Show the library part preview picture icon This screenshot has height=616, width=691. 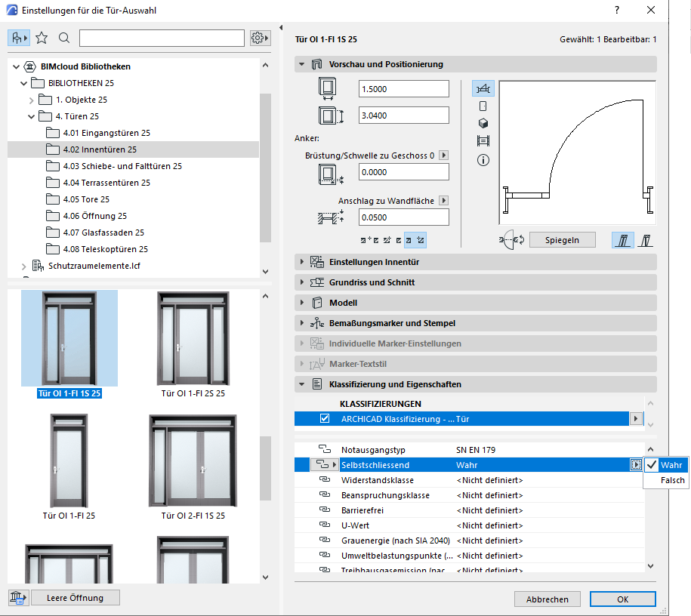pyautogui.click(x=483, y=141)
